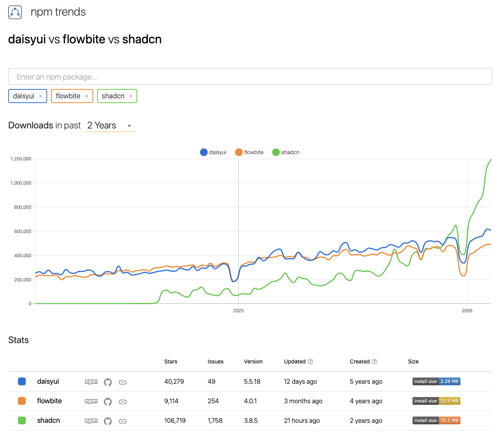Remove shadcn package tag
Viewport: 504px width, 438px height.
click(x=131, y=96)
